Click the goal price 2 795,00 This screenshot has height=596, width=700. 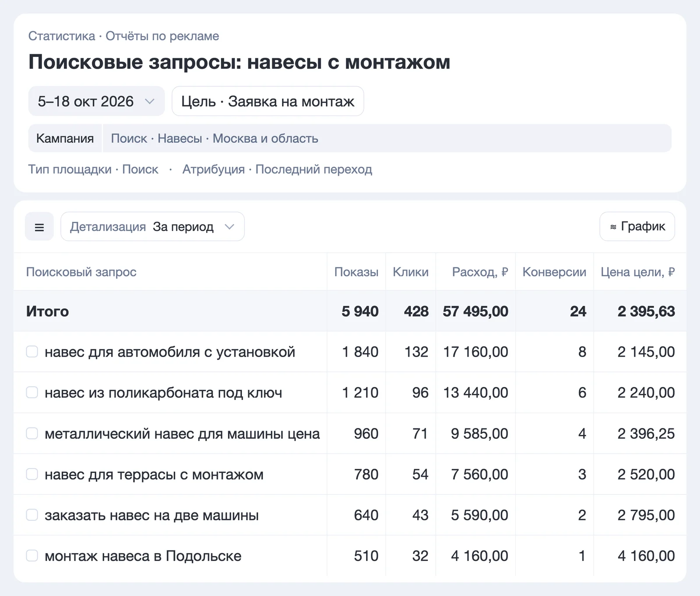coord(646,515)
